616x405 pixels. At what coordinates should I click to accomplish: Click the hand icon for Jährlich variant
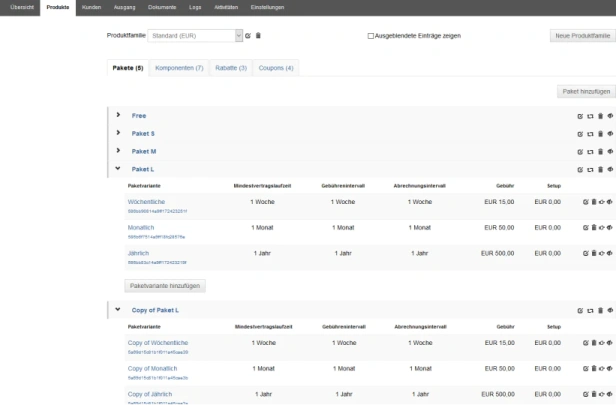[x=601, y=253]
